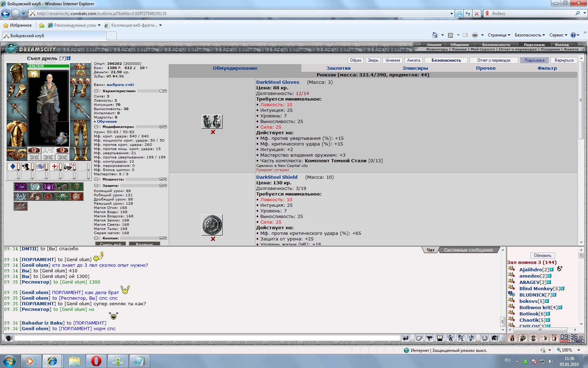Click the golden leg armor slot
The image size is (588, 368).
[x=80, y=132]
